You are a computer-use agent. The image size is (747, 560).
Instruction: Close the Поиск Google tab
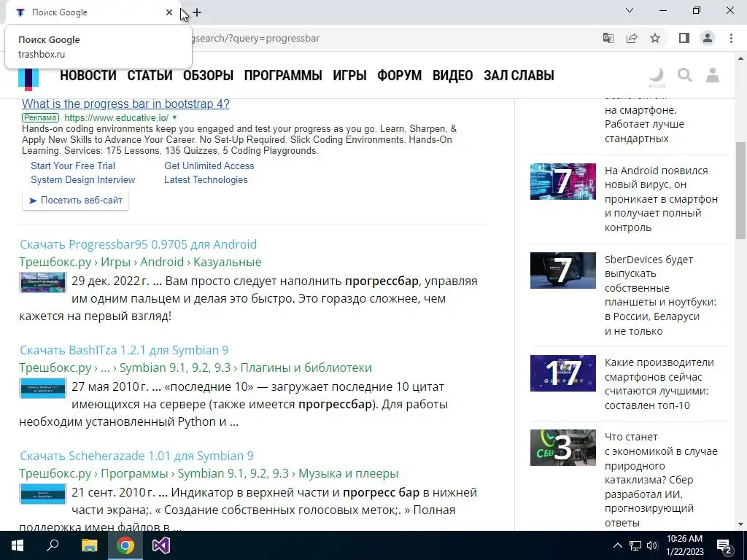coord(169,12)
